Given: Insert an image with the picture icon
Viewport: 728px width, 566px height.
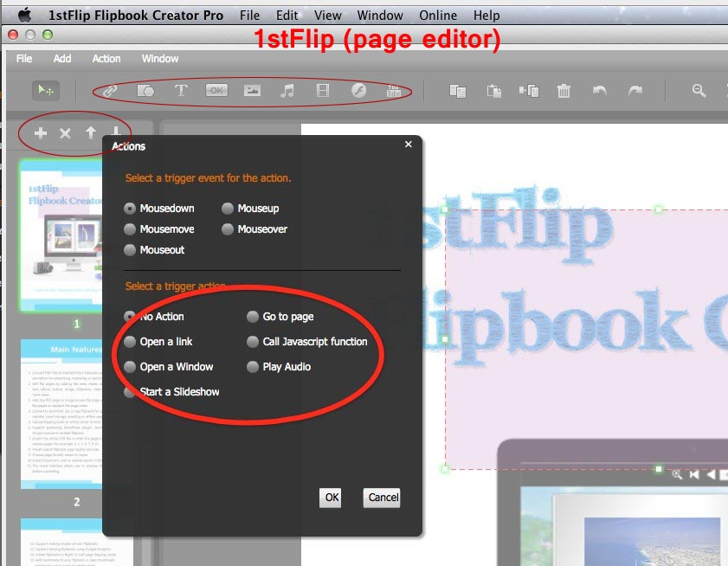Looking at the screenshot, I should 252,90.
